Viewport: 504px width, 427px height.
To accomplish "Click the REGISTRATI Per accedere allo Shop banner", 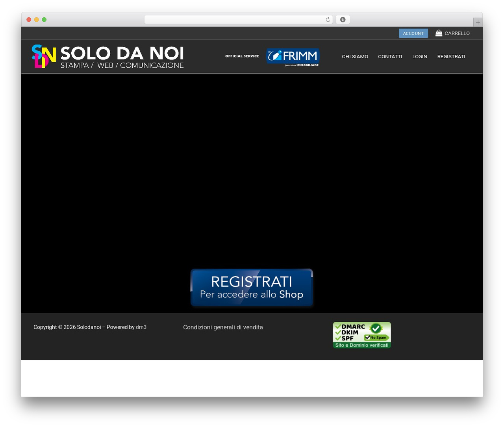I will point(252,288).
